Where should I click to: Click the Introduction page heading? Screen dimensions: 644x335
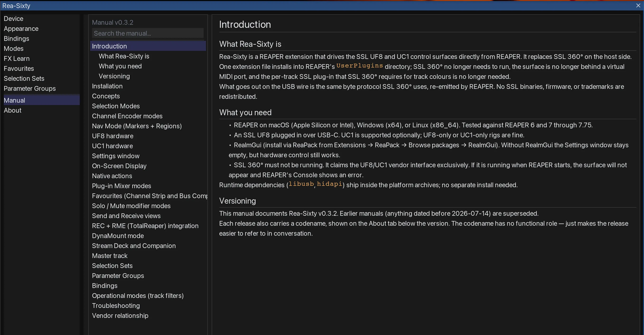click(245, 24)
